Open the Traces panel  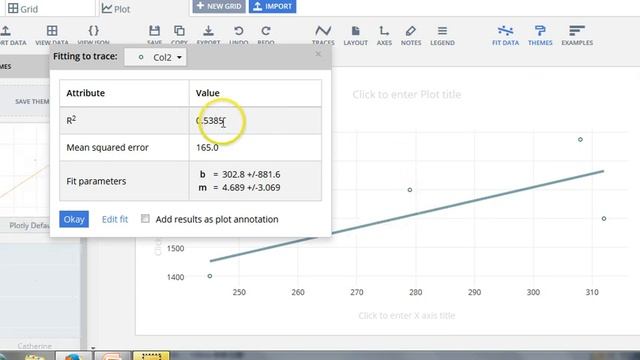[x=323, y=35]
